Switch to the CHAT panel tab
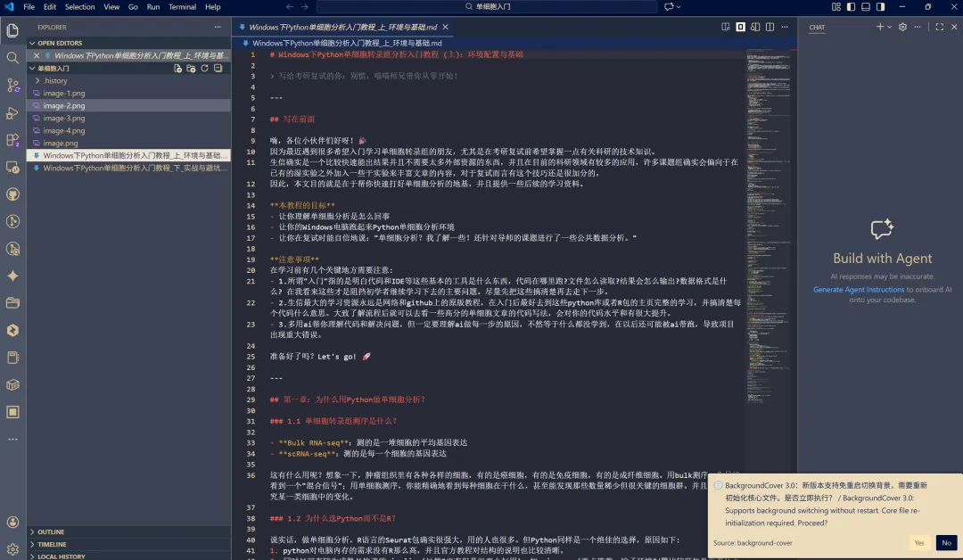Screen dimensions: 963x560 coord(817,27)
